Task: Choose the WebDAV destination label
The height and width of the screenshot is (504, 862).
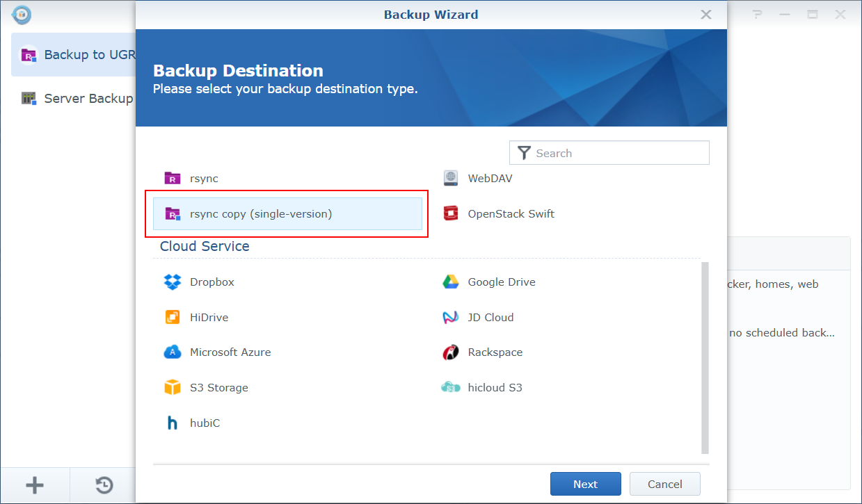Action: (490, 179)
